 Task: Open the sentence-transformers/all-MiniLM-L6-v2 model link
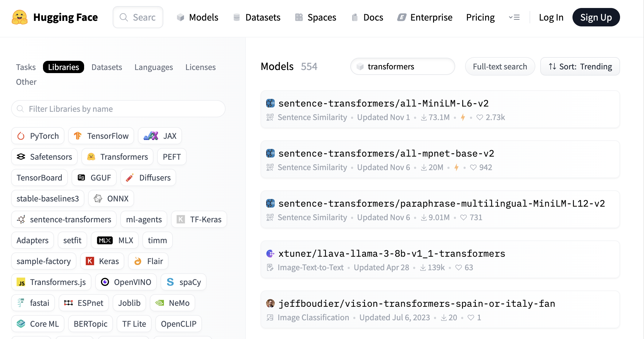click(383, 103)
